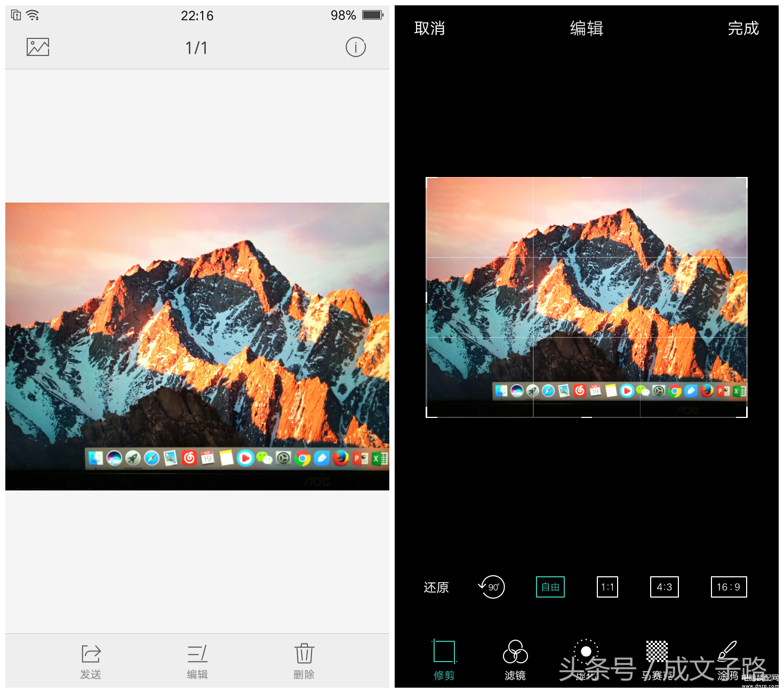The height and width of the screenshot is (693, 784).
Task: Tap the 编辑 title in editor
Action: pos(586,28)
